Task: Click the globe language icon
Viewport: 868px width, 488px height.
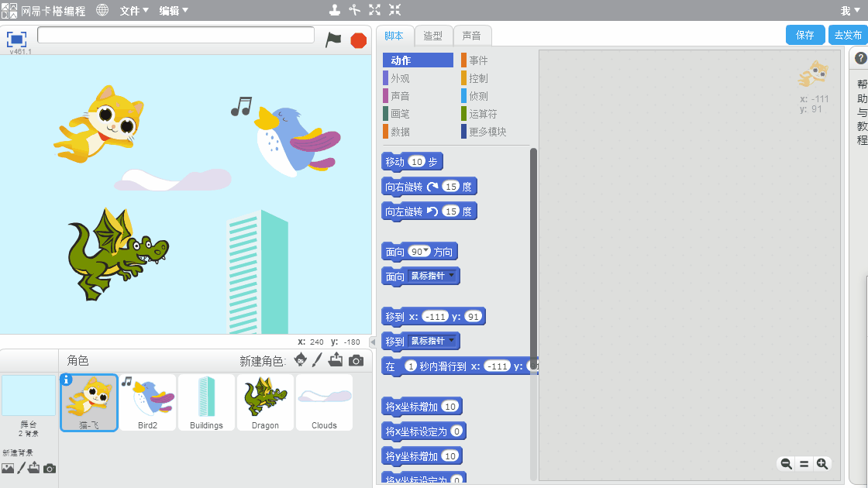Action: tap(102, 10)
